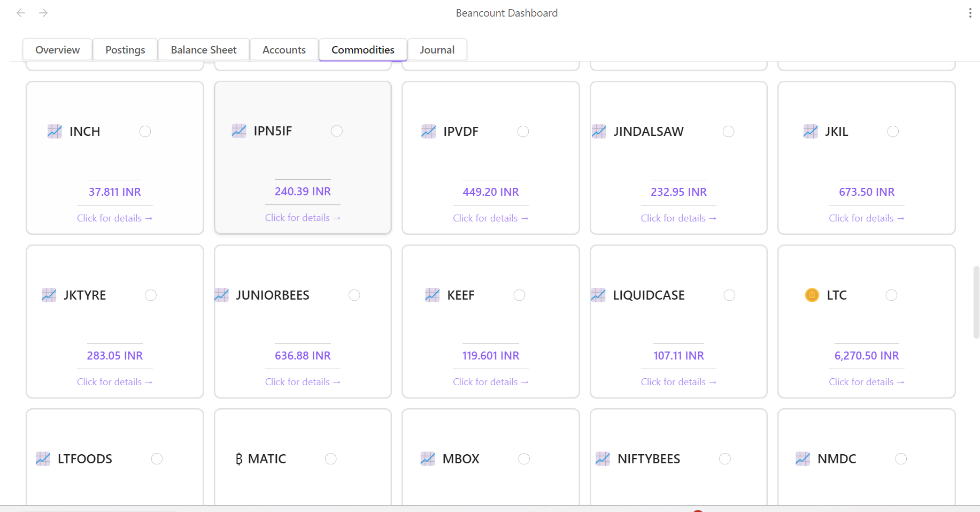
Task: Click the vertical scrollbar thumb
Action: (x=976, y=302)
